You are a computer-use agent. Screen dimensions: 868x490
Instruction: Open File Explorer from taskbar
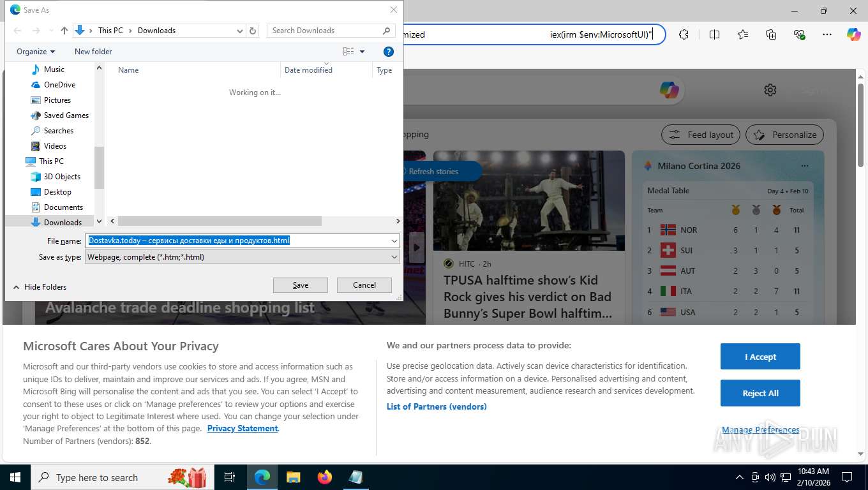coord(293,477)
